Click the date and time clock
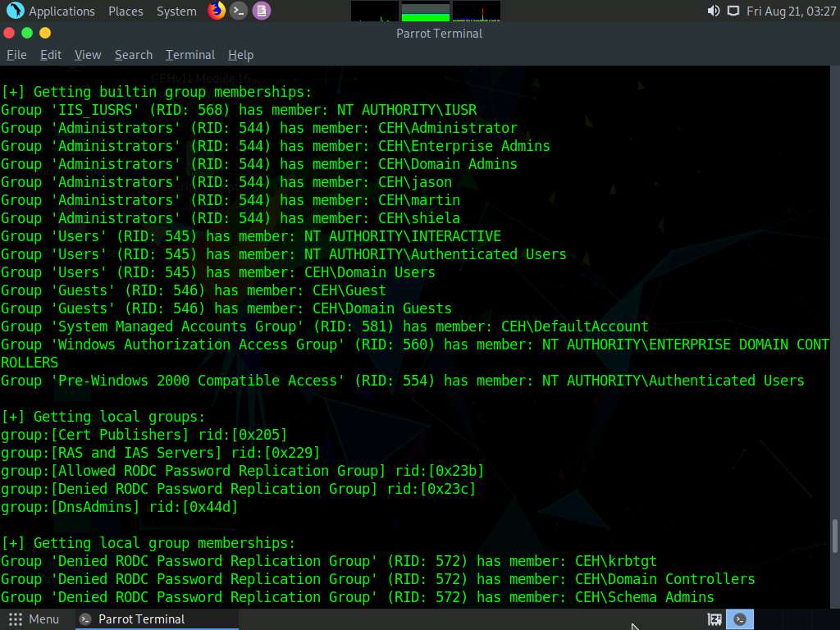 (791, 11)
